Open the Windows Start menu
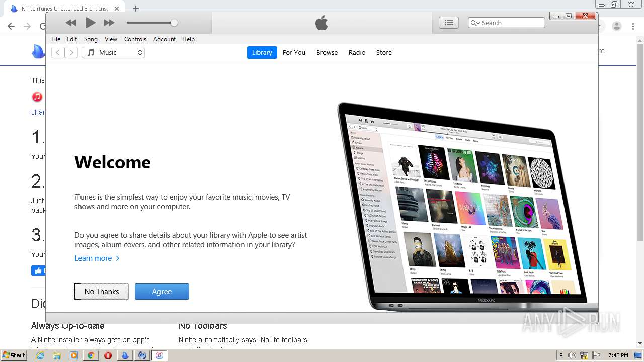 14,355
